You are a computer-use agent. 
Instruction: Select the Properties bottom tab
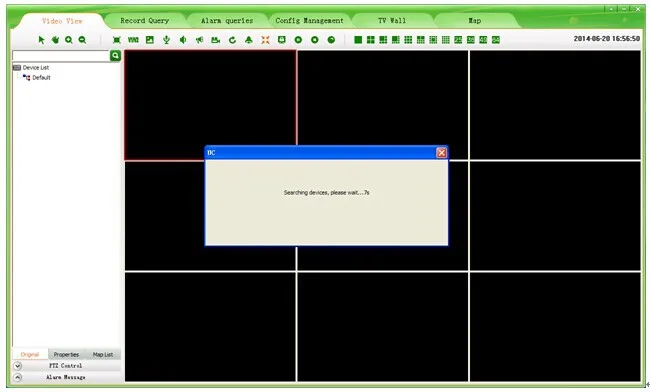(x=66, y=354)
